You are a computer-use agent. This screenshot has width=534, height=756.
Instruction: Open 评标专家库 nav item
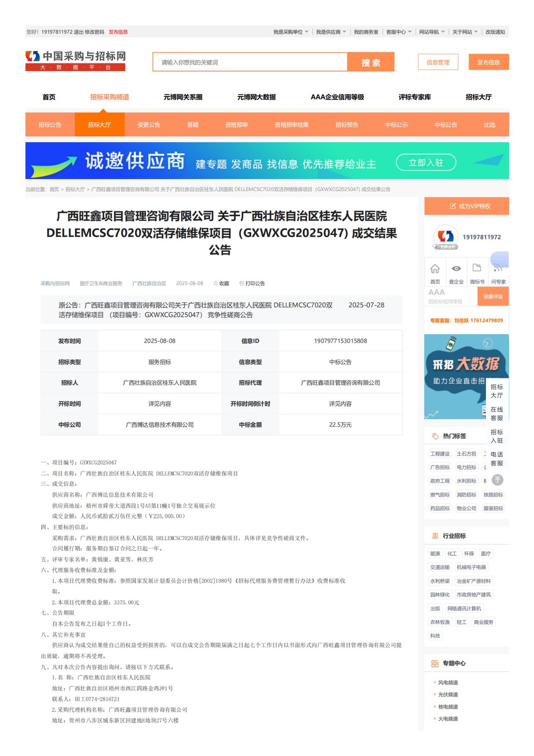[x=415, y=97]
